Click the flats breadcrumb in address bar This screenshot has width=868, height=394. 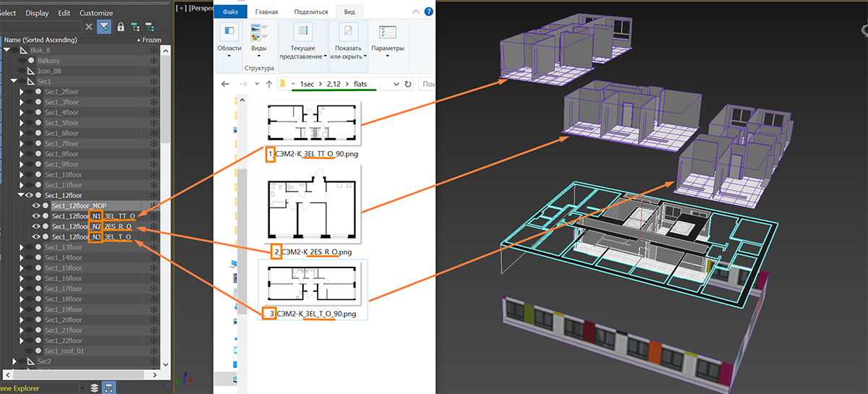click(x=360, y=85)
